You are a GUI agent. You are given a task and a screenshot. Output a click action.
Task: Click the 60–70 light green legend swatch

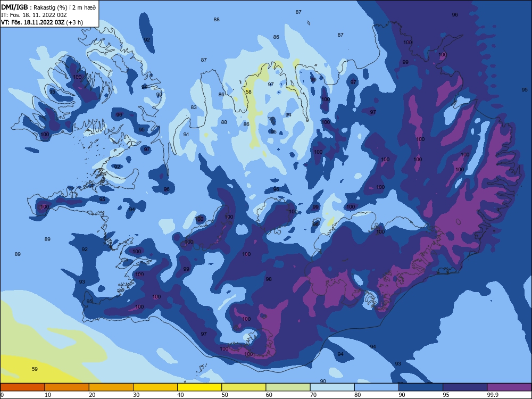coord(288,387)
